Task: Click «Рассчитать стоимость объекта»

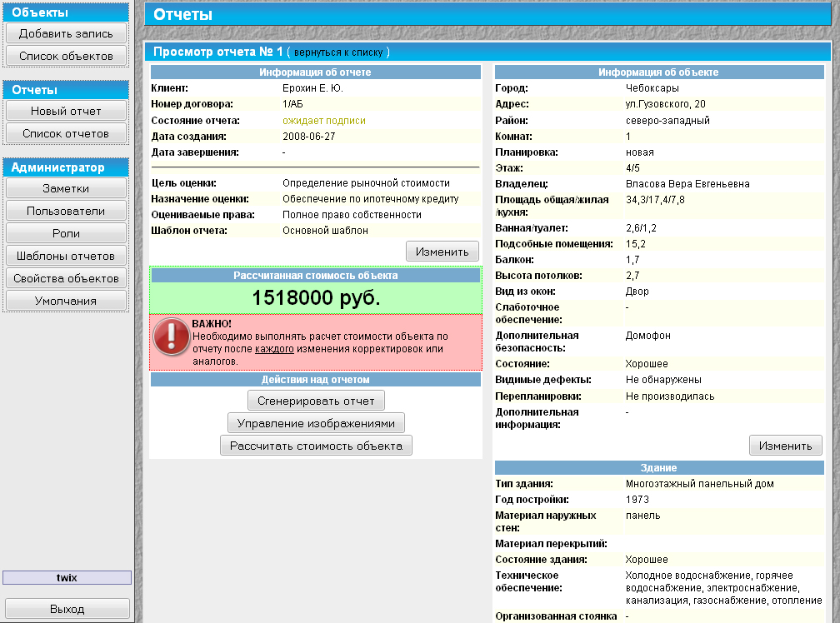Action: click(315, 445)
